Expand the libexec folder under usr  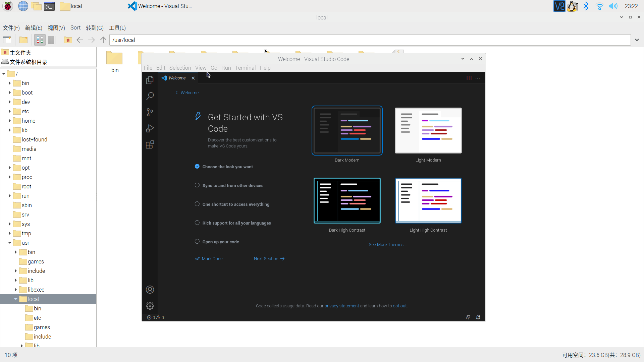[x=16, y=290]
